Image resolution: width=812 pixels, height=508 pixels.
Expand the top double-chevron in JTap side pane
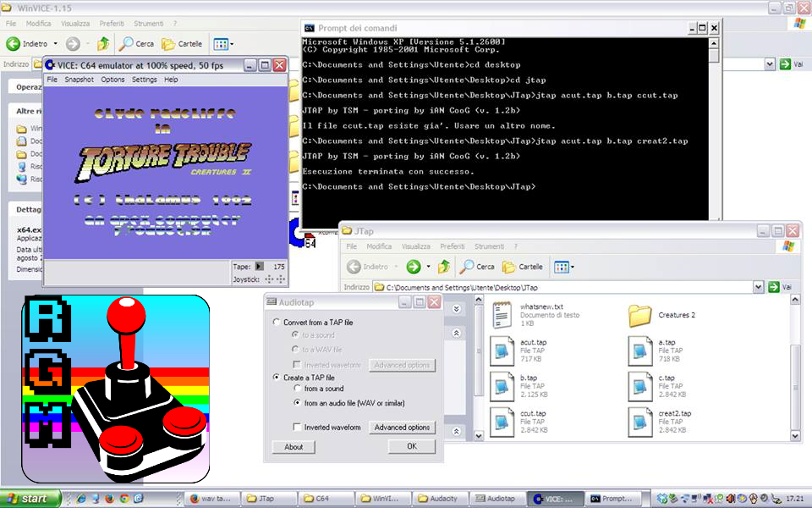pos(456,309)
